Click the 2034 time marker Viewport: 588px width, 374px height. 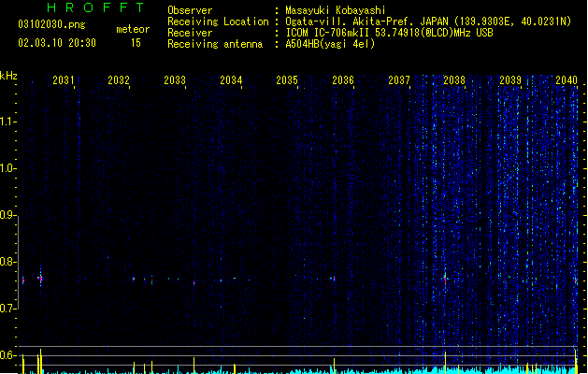[x=231, y=80]
